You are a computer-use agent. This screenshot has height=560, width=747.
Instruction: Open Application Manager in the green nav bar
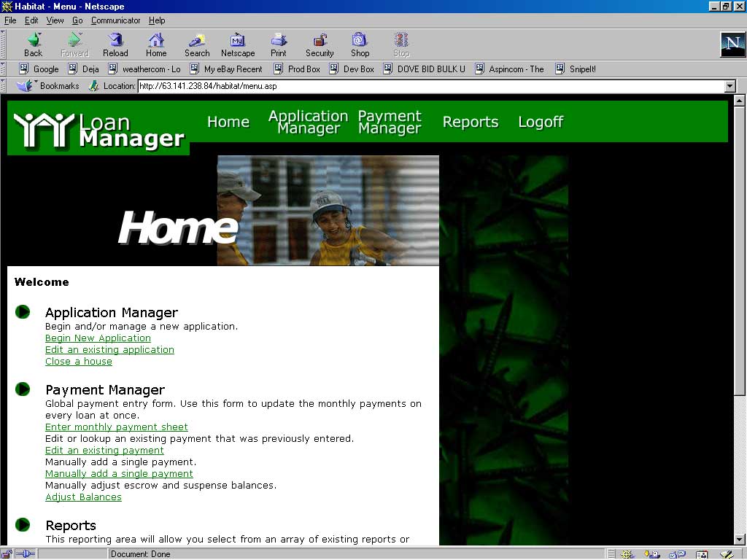coord(309,122)
